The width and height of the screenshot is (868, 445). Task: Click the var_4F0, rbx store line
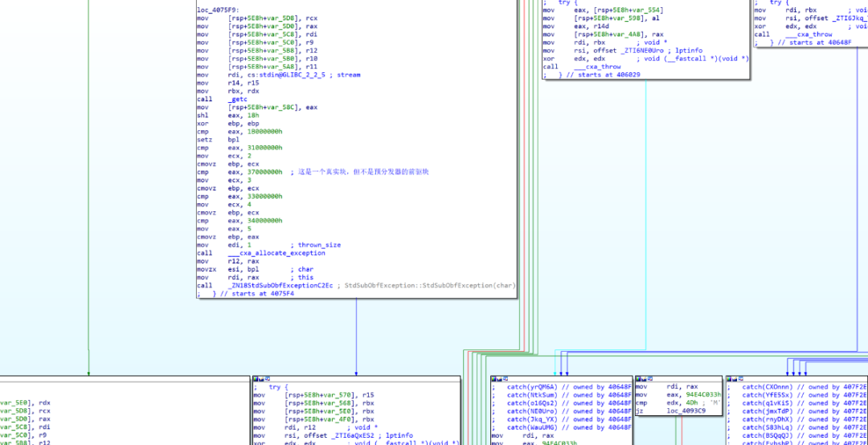[x=314, y=419]
